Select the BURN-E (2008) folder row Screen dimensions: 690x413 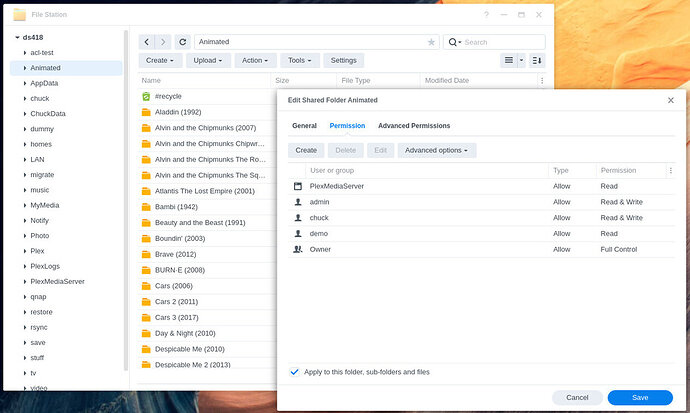coord(207,270)
